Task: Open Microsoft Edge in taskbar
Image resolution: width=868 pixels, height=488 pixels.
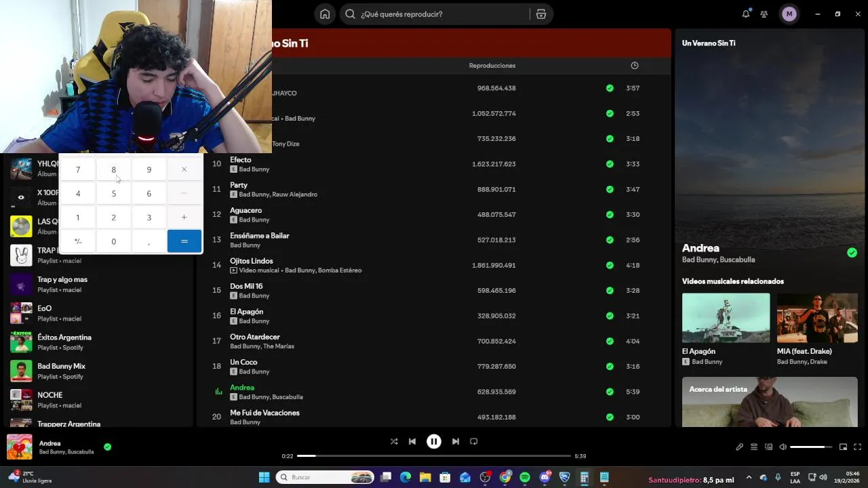Action: (406, 477)
